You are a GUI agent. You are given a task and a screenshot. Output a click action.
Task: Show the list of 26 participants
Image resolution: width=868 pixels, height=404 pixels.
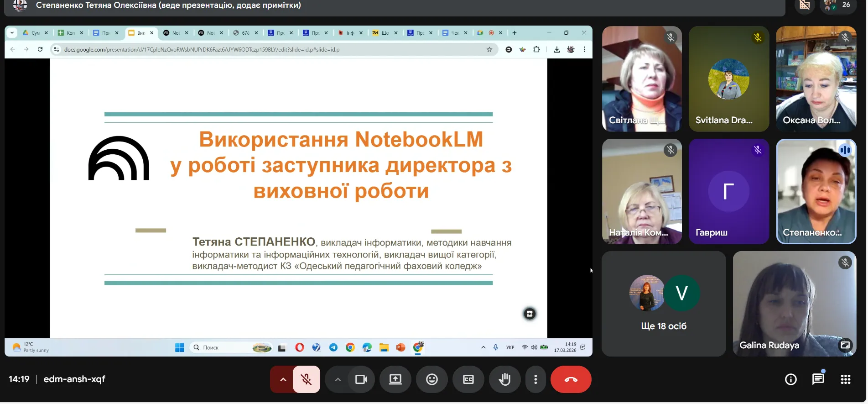tap(838, 5)
